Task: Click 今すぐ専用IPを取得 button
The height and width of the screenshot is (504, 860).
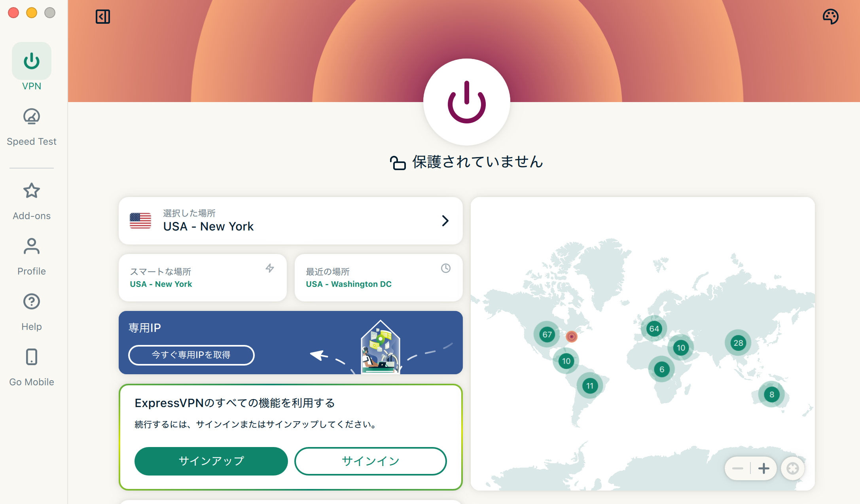Action: 191,355
